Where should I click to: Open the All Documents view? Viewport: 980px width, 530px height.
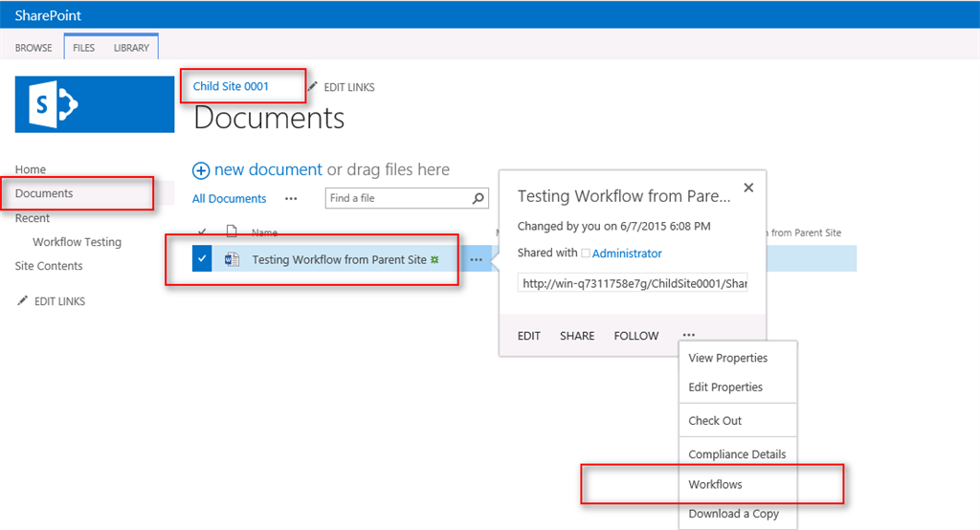(229, 199)
